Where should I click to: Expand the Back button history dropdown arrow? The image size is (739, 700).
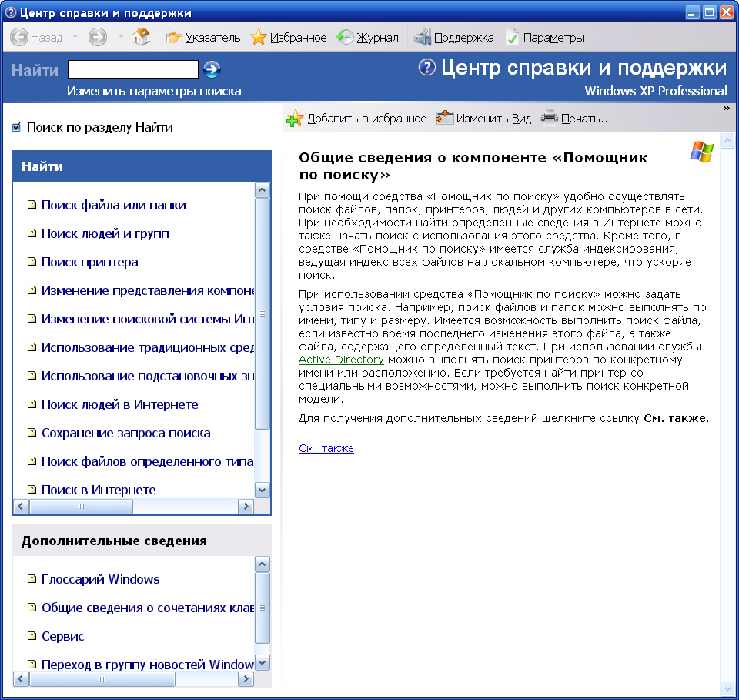click(x=75, y=37)
